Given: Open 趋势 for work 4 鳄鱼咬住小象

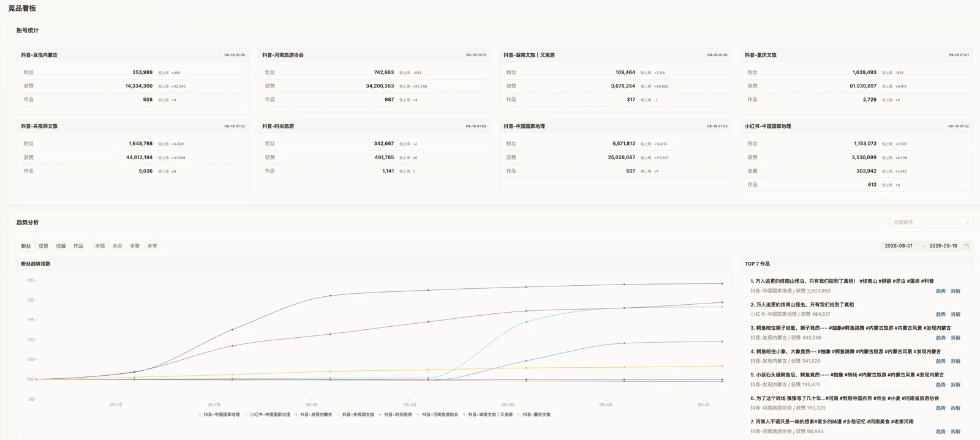Looking at the screenshot, I should (941, 361).
